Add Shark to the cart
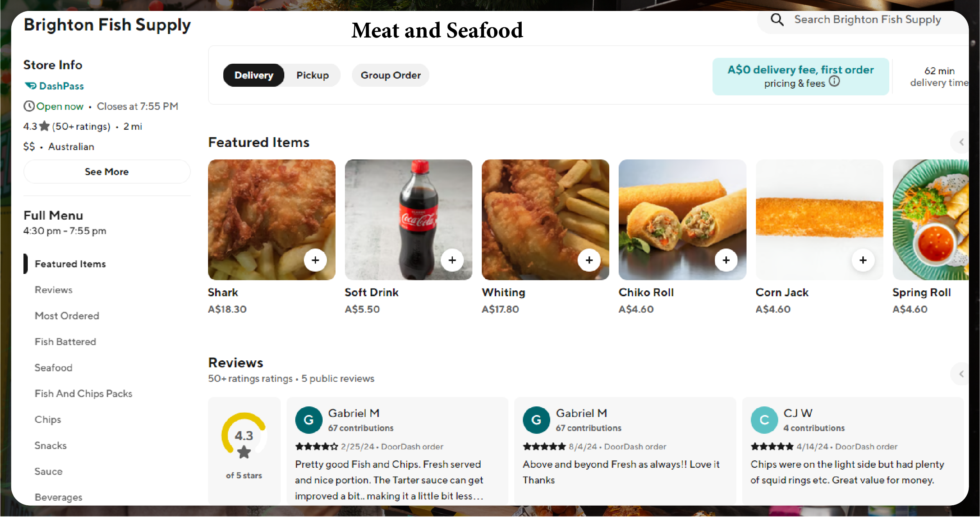The width and height of the screenshot is (980, 517). tap(315, 260)
